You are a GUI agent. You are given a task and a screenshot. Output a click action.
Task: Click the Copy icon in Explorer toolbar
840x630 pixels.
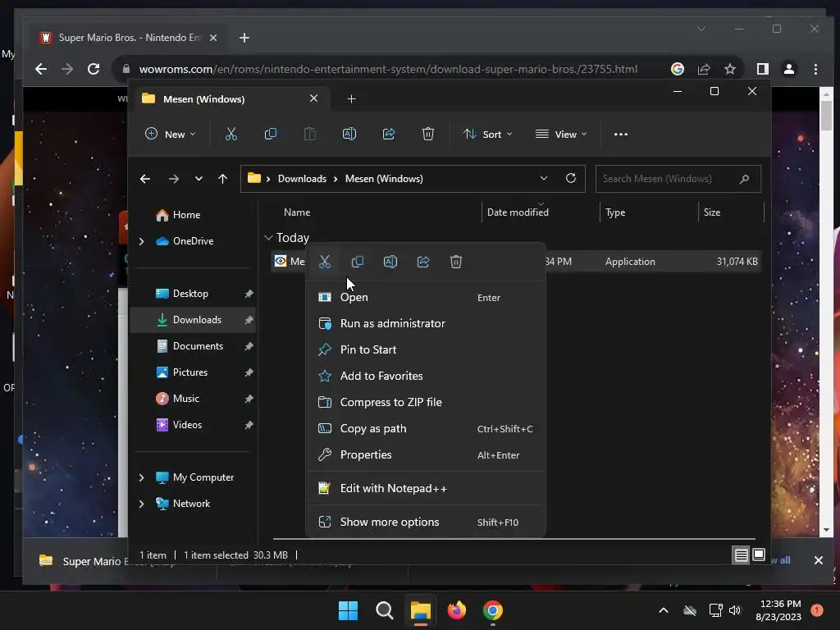(x=271, y=134)
